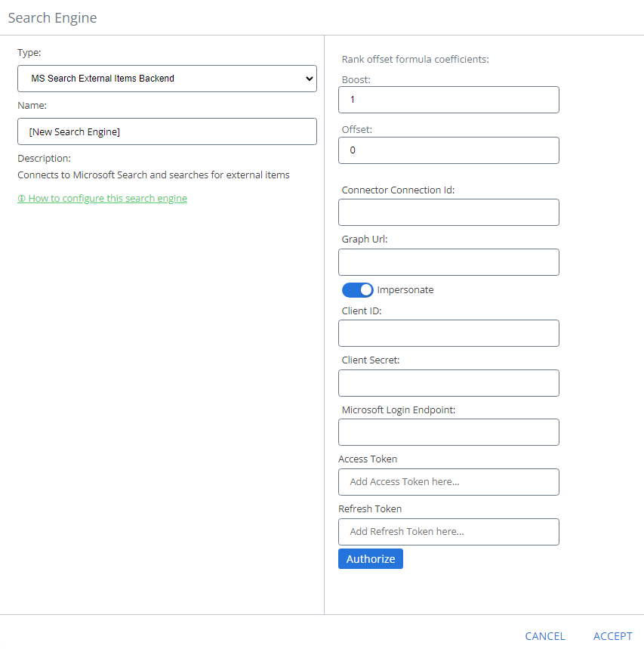Click CANCEL to discard the search engine

(x=545, y=636)
